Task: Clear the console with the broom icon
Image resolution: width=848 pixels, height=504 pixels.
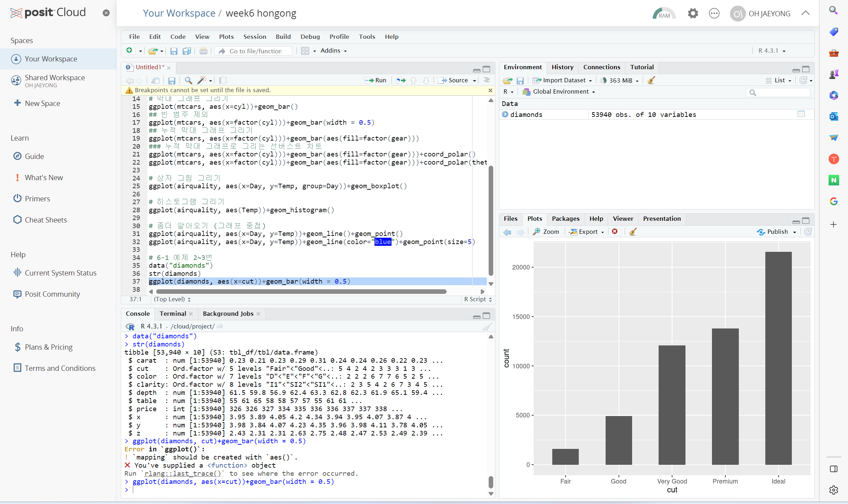Action: pyautogui.click(x=487, y=326)
